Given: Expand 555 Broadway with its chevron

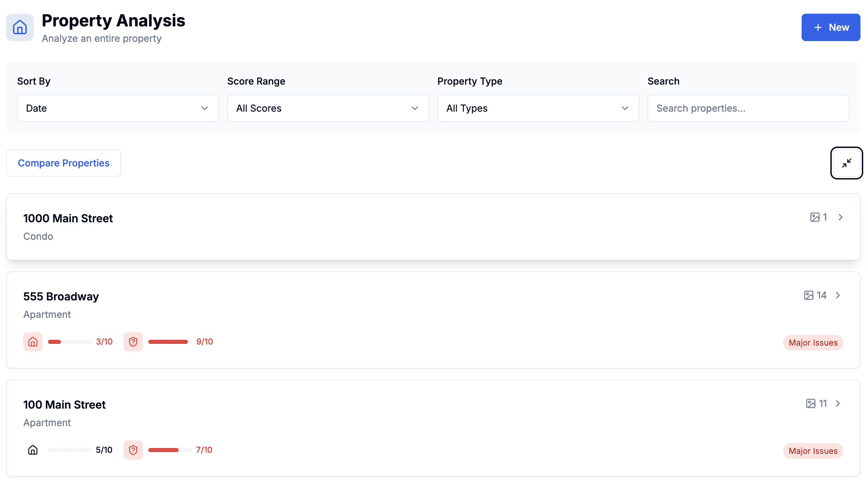Looking at the screenshot, I should coord(838,295).
